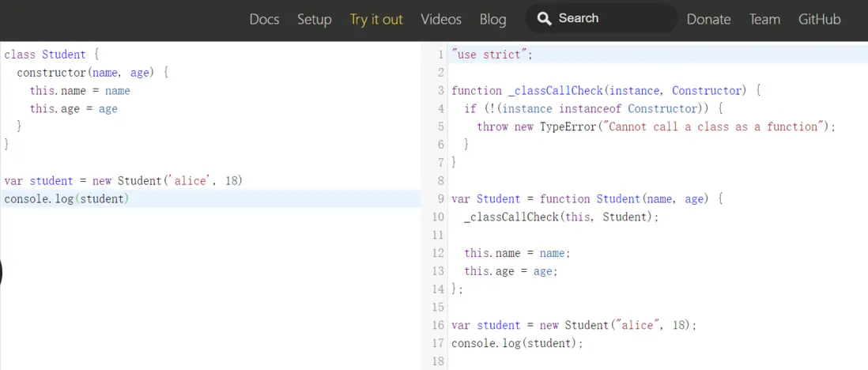Click line number 17 in the output gutter
This screenshot has height=370, width=868.
click(438, 343)
